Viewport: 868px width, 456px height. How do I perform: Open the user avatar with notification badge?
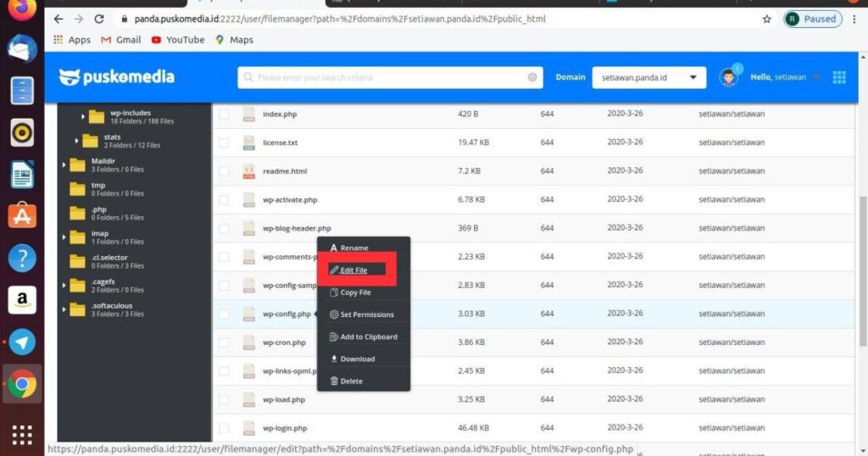729,76
